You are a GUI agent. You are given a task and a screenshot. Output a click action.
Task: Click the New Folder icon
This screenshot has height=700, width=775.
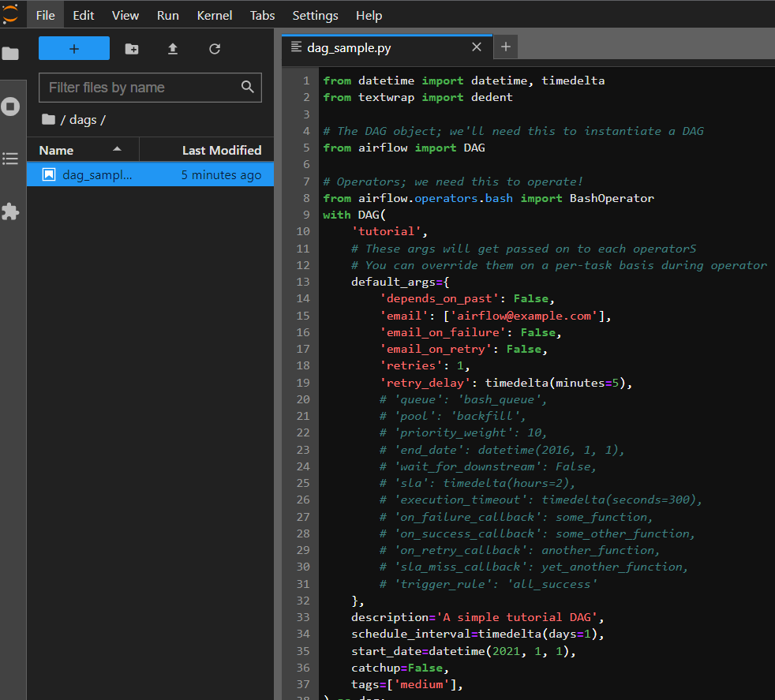click(x=132, y=49)
